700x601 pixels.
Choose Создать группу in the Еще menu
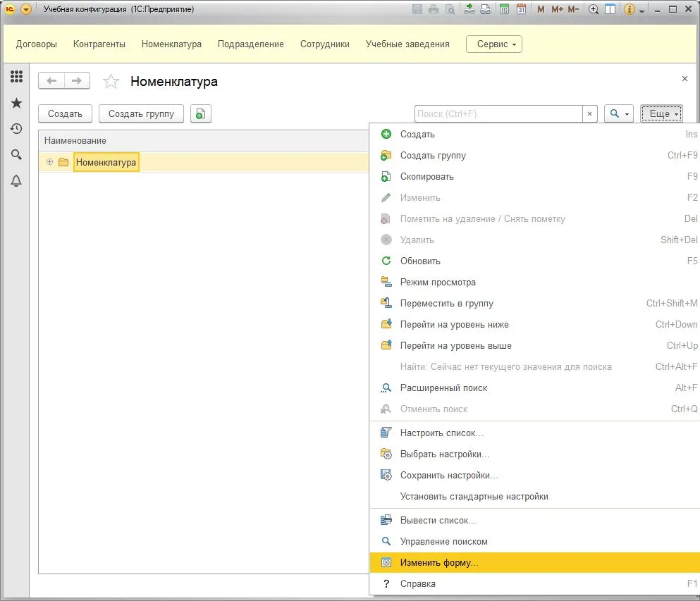535,155
